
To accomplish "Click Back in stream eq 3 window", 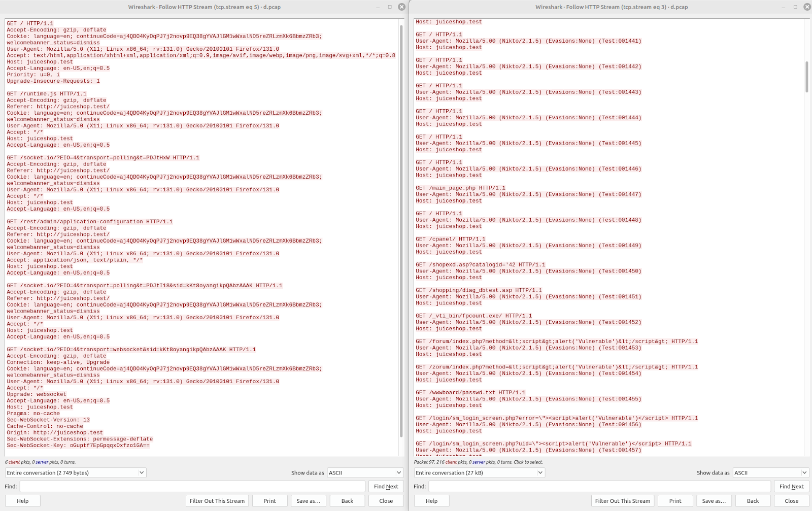I will point(753,501).
